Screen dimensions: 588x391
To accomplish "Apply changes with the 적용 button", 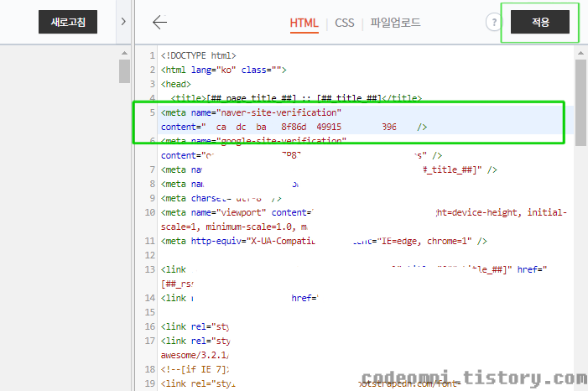I will (x=540, y=22).
